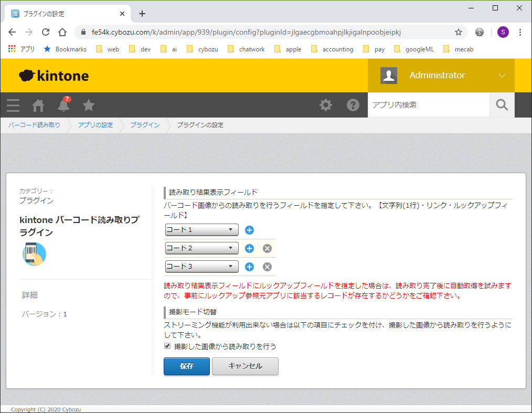Image resolution: width=532 pixels, height=413 pixels.
Task: Open notifications bell with 7 badge
Action: coord(64,104)
